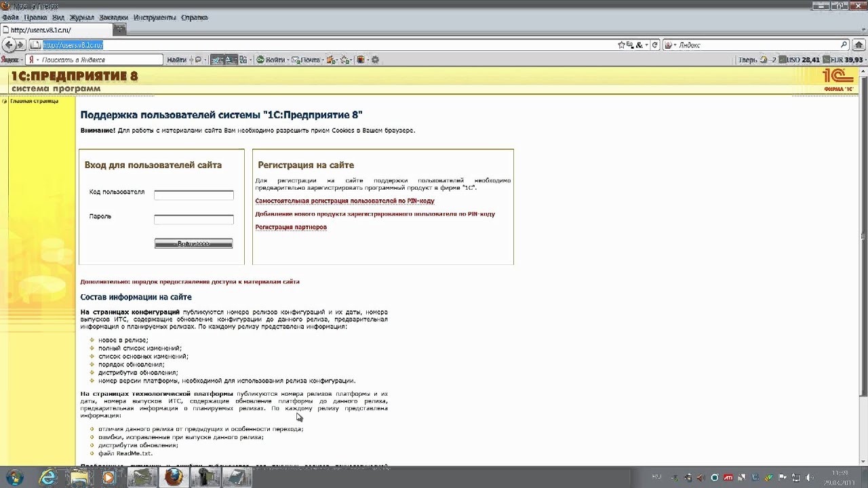Click the browser Forward arrow button

20,45
